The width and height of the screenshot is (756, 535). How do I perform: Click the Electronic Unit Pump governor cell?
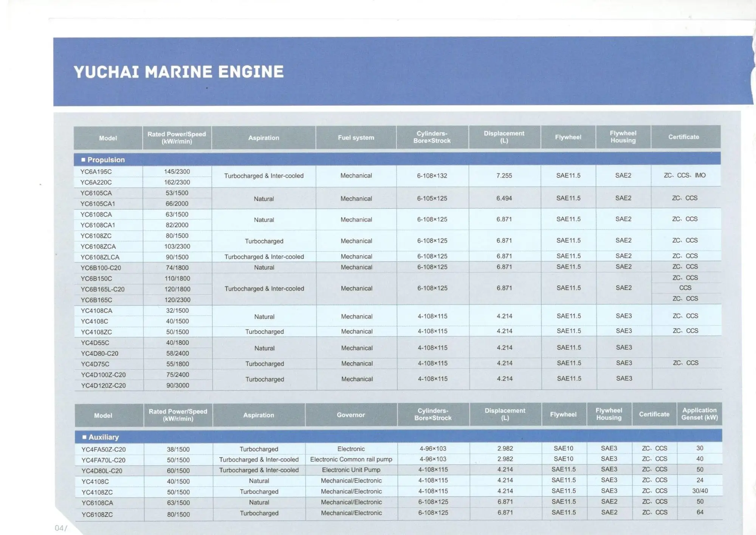tap(351, 470)
